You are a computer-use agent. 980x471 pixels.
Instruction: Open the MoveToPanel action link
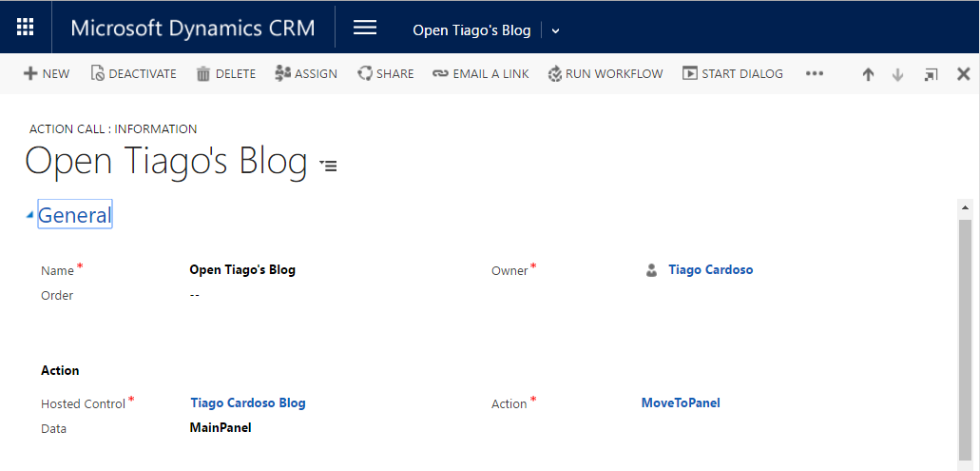681,403
